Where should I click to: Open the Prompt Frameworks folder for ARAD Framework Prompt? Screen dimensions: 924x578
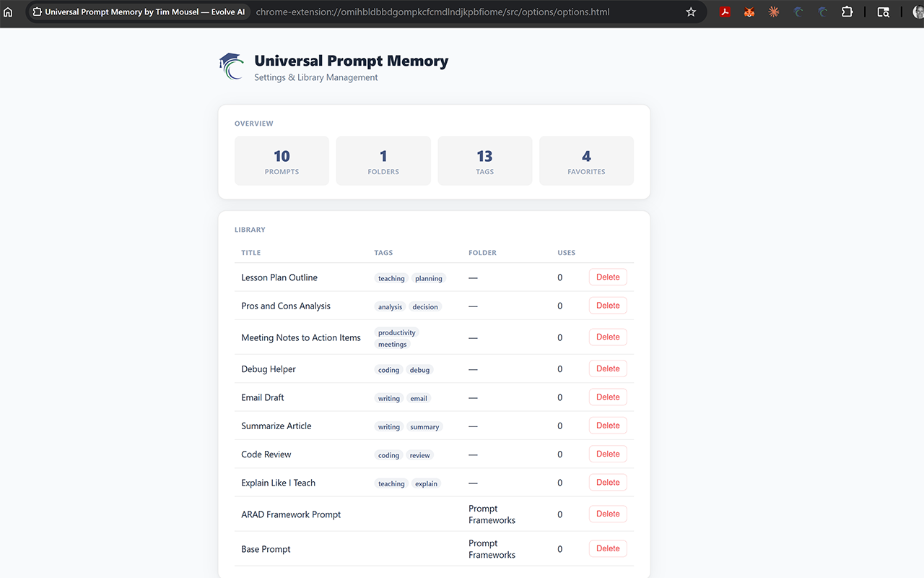(x=492, y=514)
